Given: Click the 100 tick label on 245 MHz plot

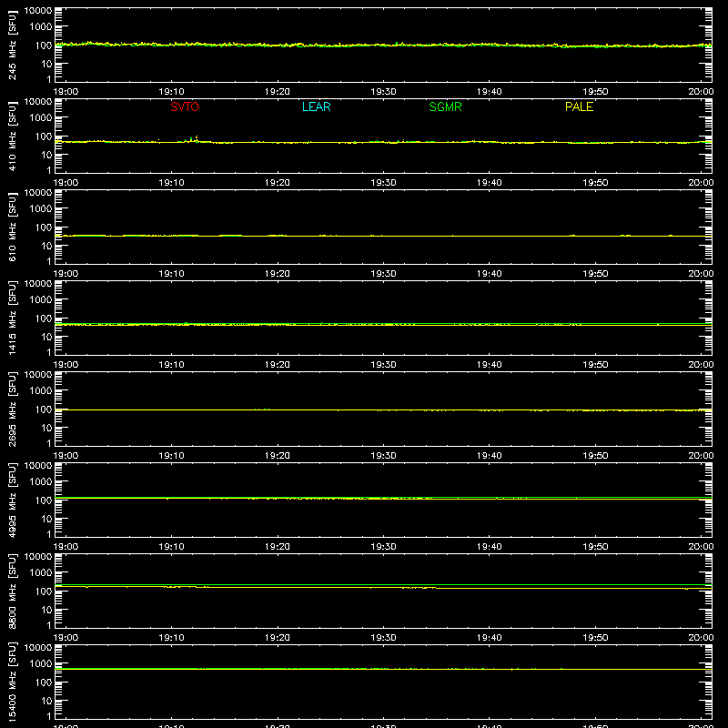Looking at the screenshot, I should click(x=44, y=45).
